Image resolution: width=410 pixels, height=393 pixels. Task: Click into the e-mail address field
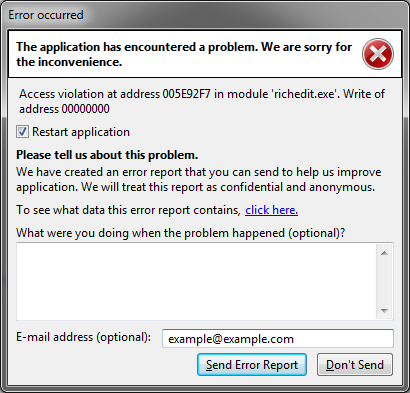click(278, 339)
